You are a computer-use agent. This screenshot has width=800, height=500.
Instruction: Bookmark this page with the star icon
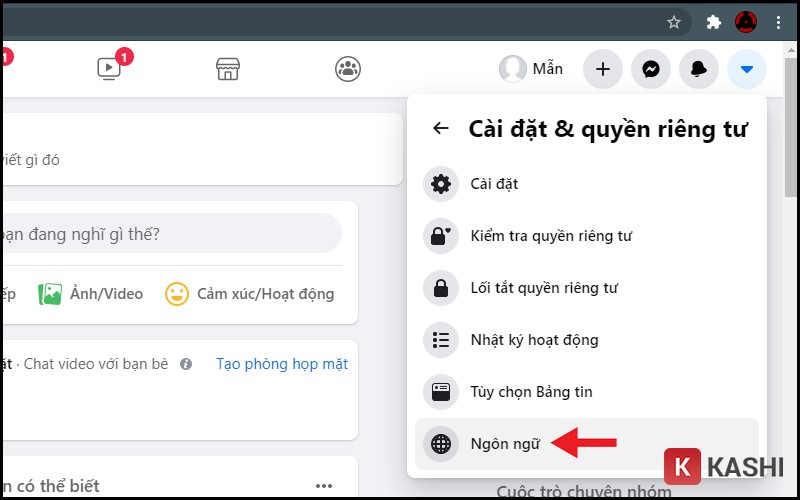(674, 22)
